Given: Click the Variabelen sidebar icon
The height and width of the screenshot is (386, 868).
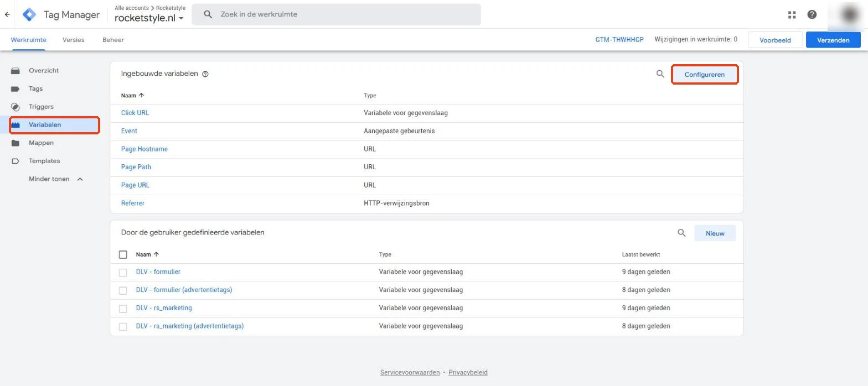Looking at the screenshot, I should (x=15, y=125).
